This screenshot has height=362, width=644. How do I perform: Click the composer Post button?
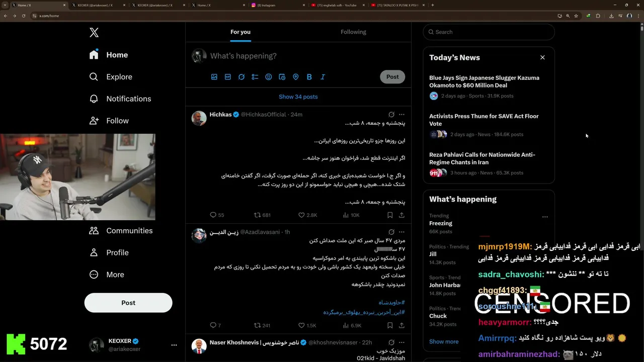point(392,77)
